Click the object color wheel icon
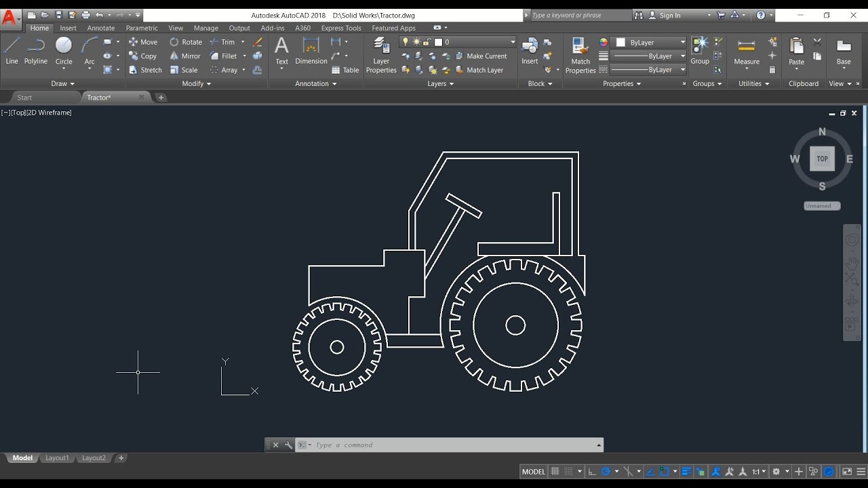This screenshot has width=868, height=488. pyautogui.click(x=604, y=42)
